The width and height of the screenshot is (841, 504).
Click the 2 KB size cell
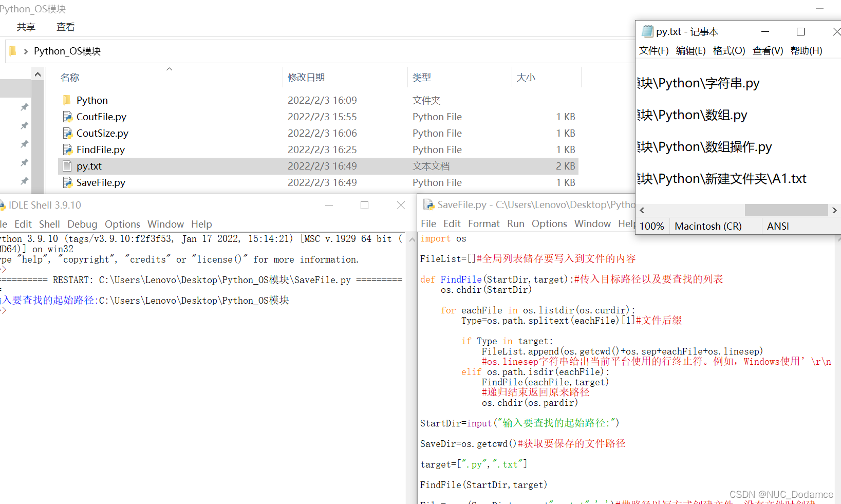(x=566, y=166)
